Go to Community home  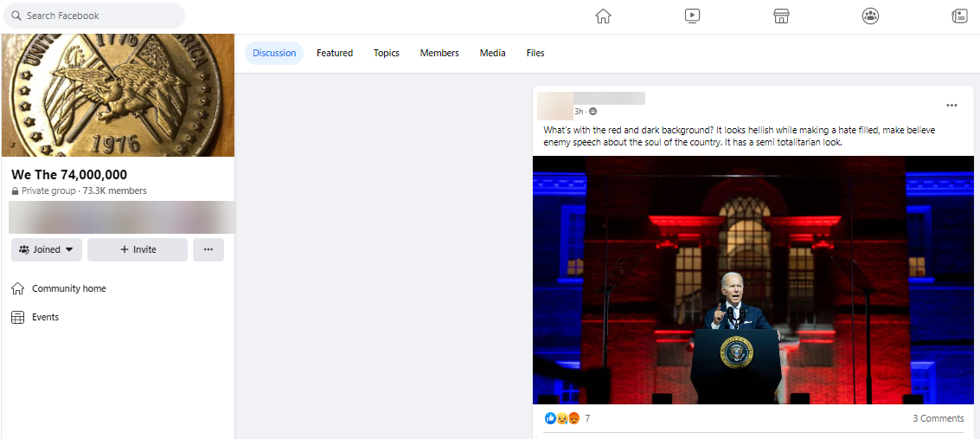click(68, 288)
